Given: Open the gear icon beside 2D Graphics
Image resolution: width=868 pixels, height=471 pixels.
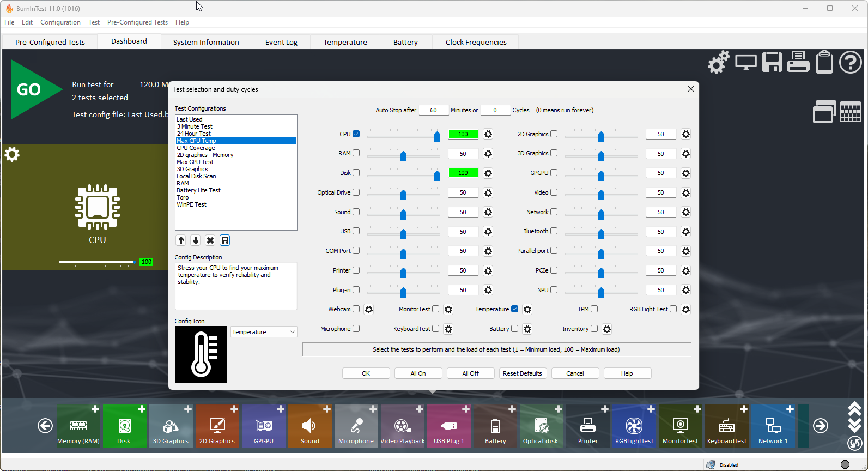Looking at the screenshot, I should coord(686,134).
